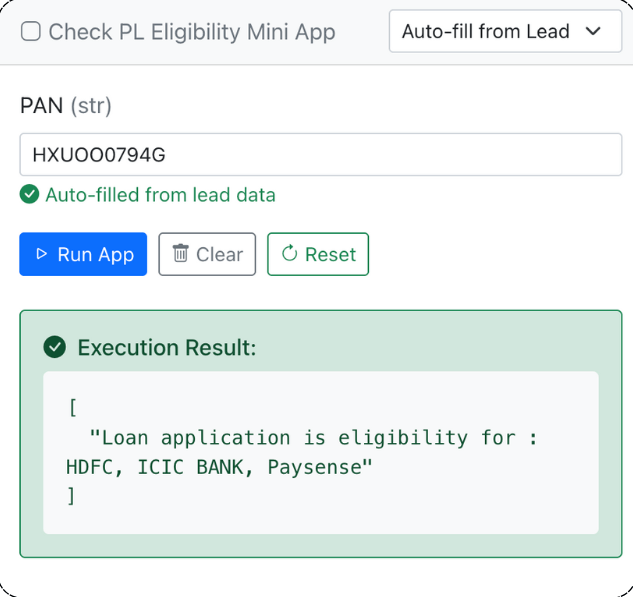
Task: Click the Run App button
Action: (x=83, y=254)
